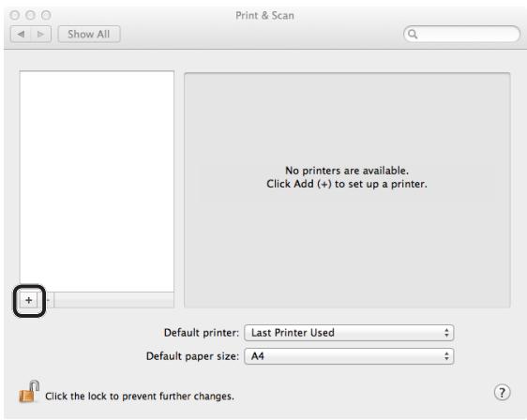Screen dimensions: 527x420
Task: Minimize the Print & Scan window
Action: [30, 15]
